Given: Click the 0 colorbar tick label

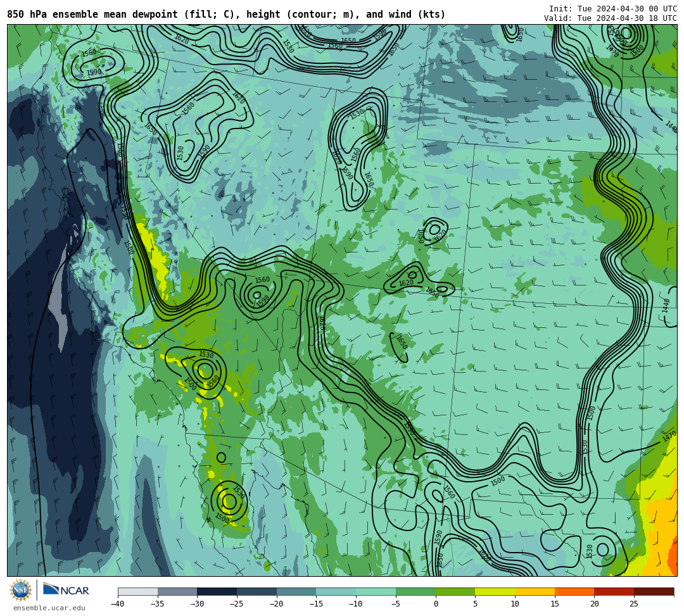Looking at the screenshot, I should pyautogui.click(x=435, y=604).
